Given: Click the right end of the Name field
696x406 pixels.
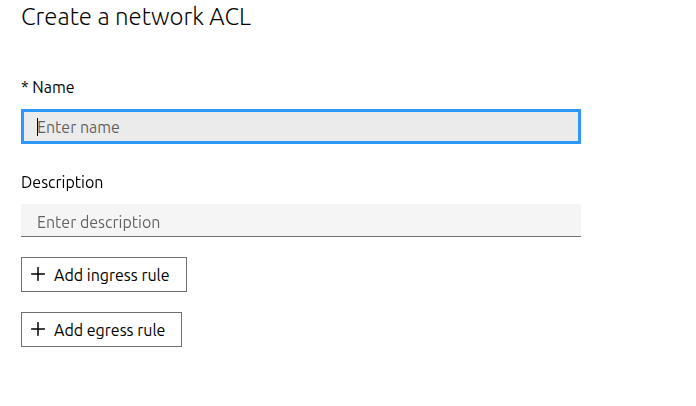Looking at the screenshot, I should [565, 127].
